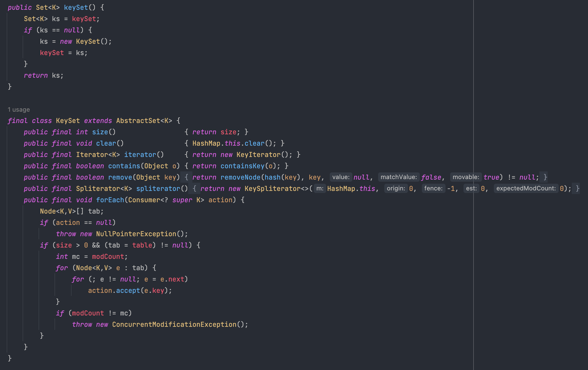Click NullPointerException in the throw statement
The height and width of the screenshot is (370, 588).
pyautogui.click(x=136, y=234)
